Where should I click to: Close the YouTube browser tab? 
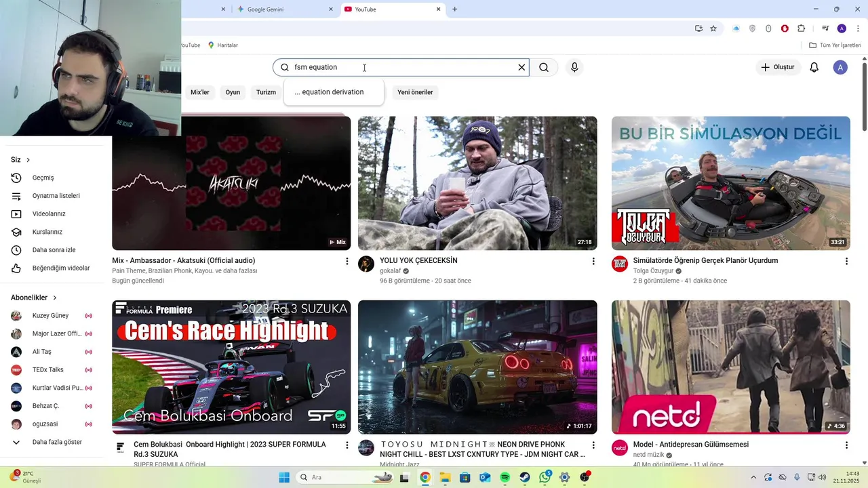(x=438, y=9)
